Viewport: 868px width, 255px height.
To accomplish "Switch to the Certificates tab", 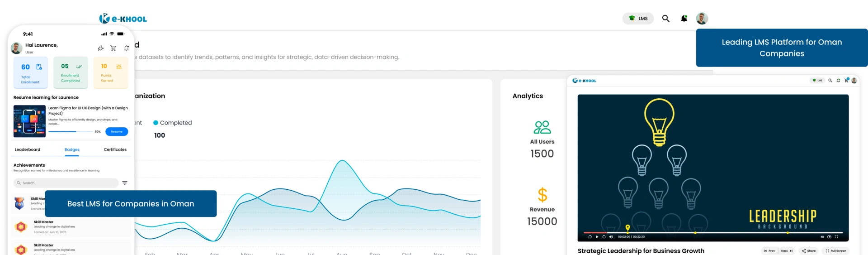I will [x=115, y=149].
